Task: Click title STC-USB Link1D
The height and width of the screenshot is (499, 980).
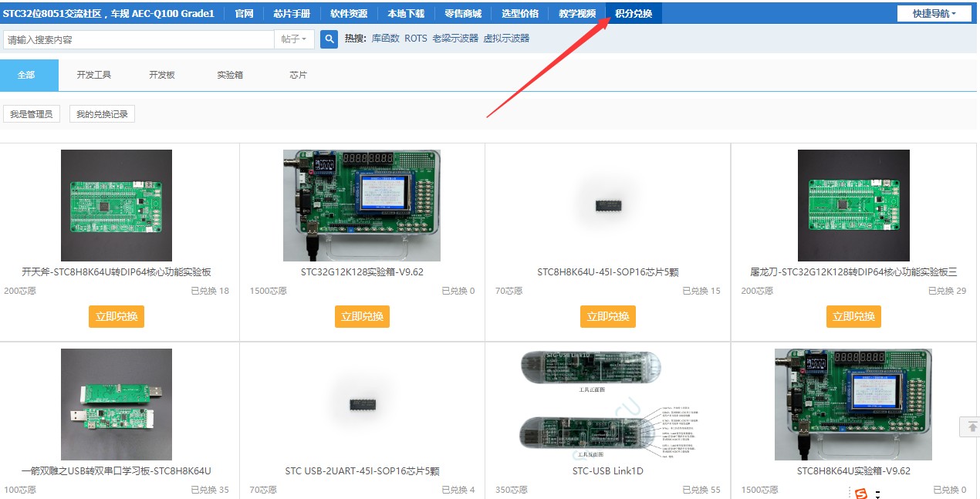Action: [x=608, y=471]
